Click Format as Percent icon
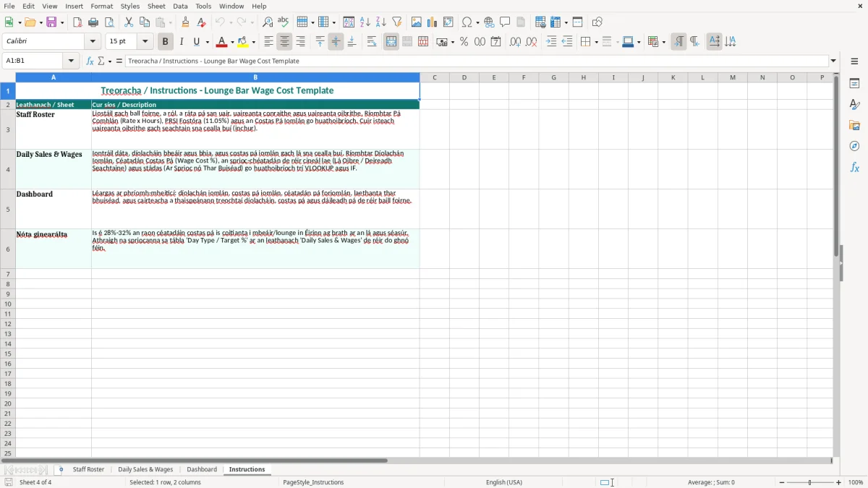Viewport: 868px width, 488px height. [x=464, y=42]
